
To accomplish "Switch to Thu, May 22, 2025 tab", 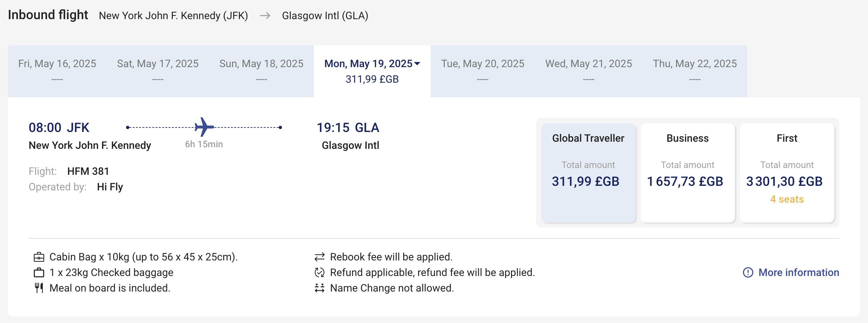I will 695,71.
